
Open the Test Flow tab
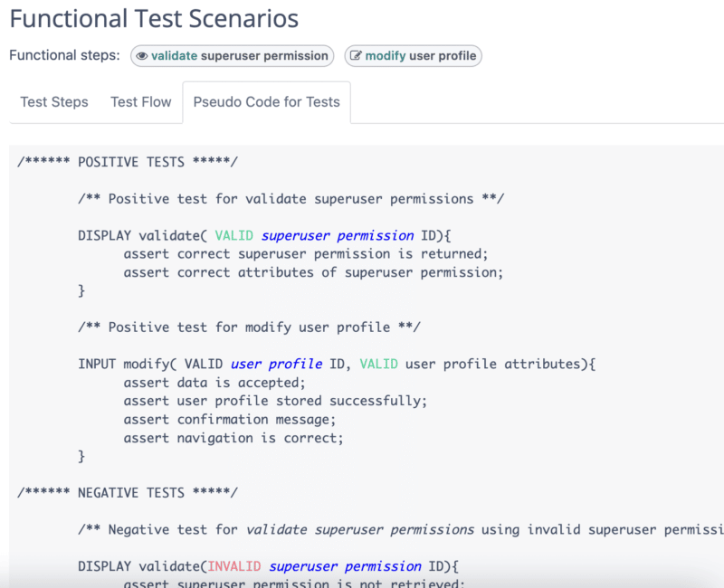140,102
